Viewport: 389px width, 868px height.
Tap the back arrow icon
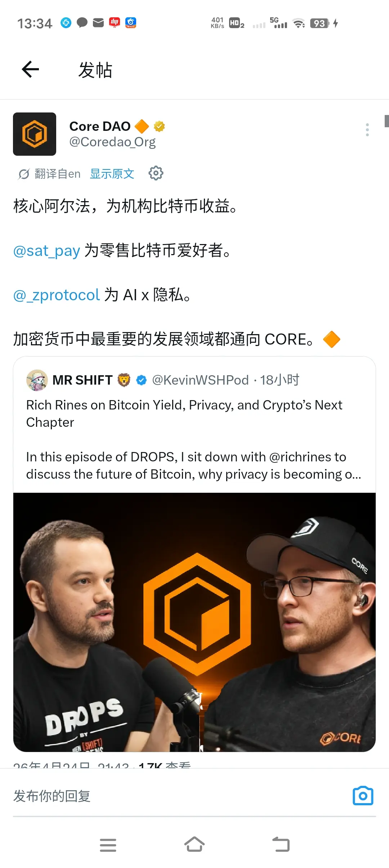[30, 69]
